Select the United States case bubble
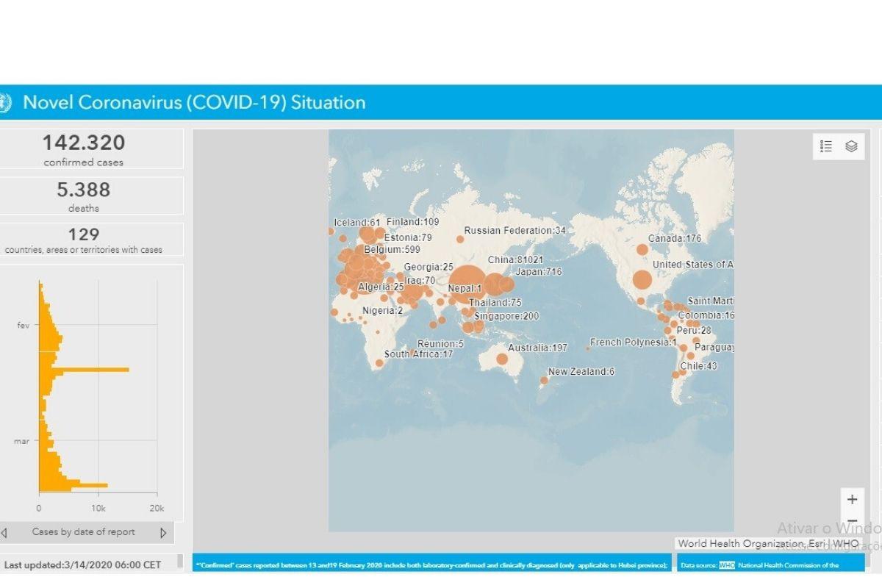Screen dimensions: 882x588 coord(642,280)
